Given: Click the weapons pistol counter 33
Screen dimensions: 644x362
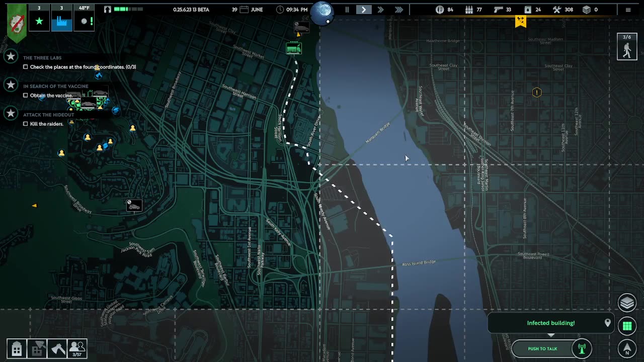Looking at the screenshot, I should pyautogui.click(x=503, y=10).
